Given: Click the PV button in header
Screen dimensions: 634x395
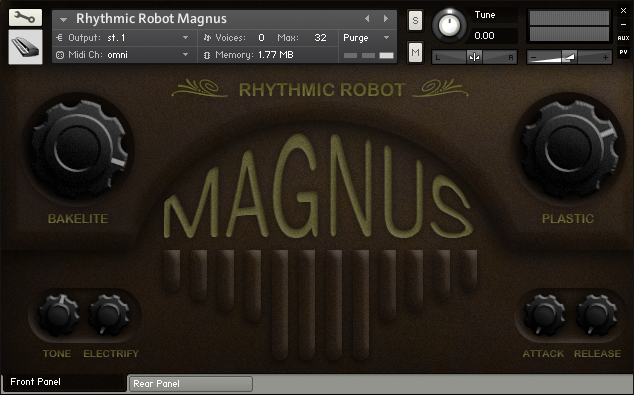Looking at the screenshot, I should click(x=623, y=52).
